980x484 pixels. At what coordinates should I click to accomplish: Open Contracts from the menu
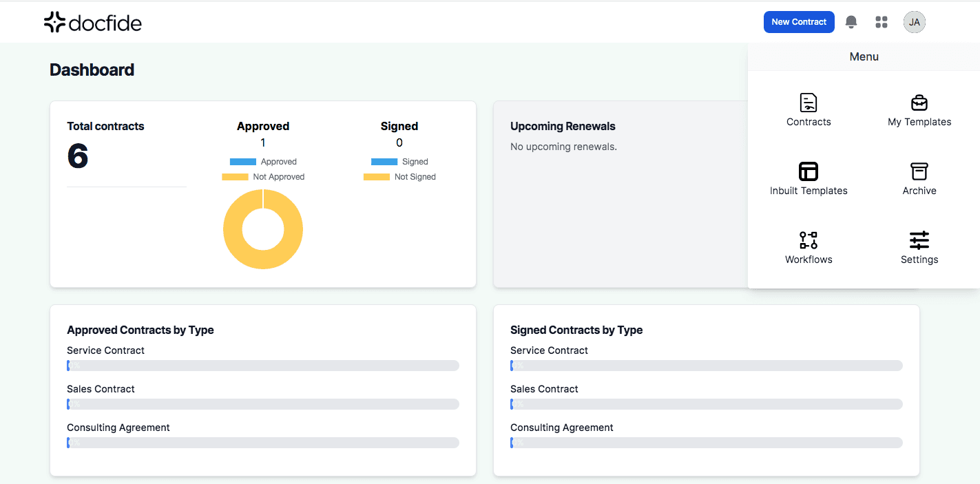[x=809, y=110]
